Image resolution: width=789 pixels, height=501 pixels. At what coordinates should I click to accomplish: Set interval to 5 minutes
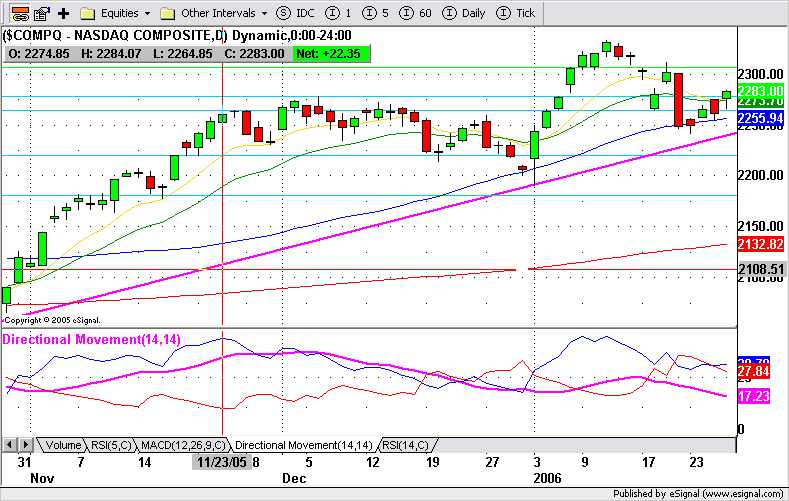(x=375, y=13)
